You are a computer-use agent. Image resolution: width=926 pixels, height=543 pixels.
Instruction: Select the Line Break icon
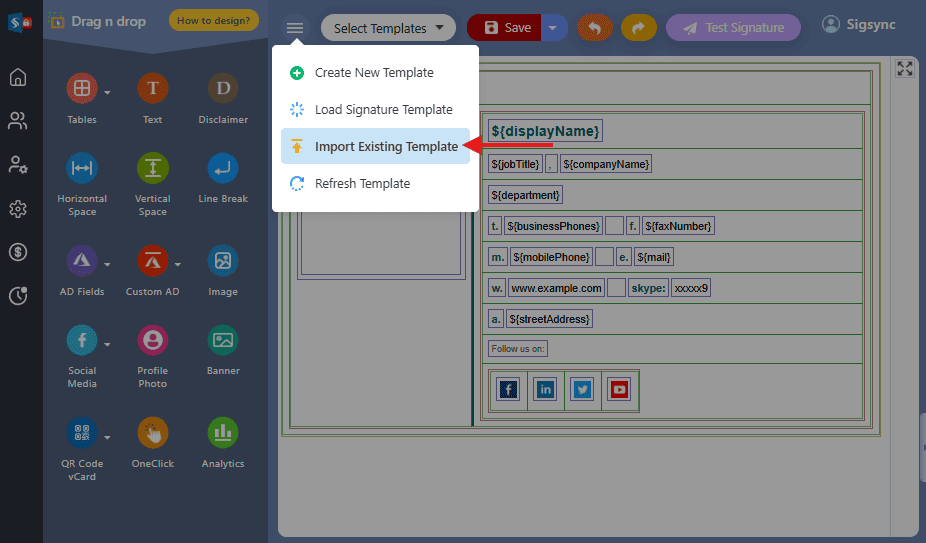pos(223,168)
